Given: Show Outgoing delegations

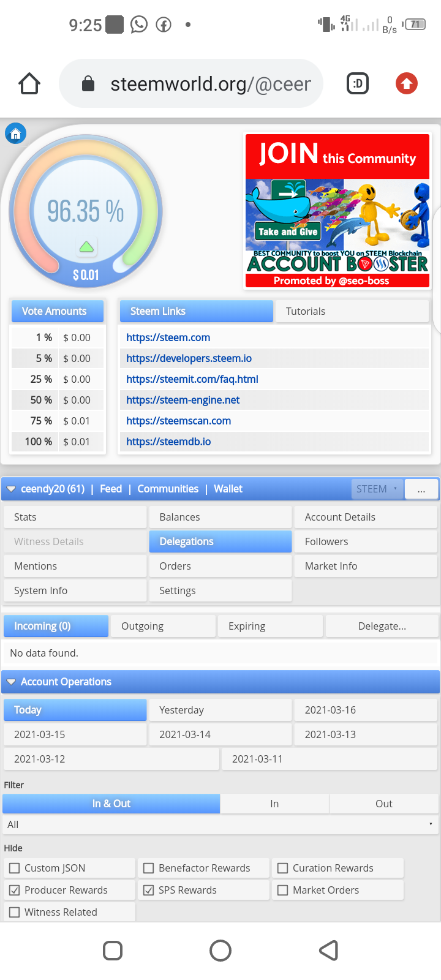Looking at the screenshot, I should [164, 626].
